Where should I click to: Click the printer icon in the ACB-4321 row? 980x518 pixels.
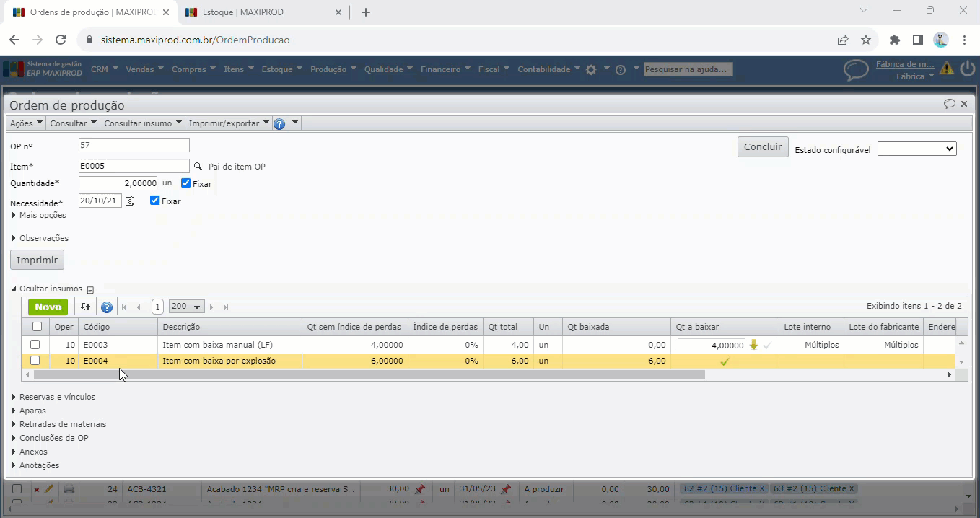[69, 489]
